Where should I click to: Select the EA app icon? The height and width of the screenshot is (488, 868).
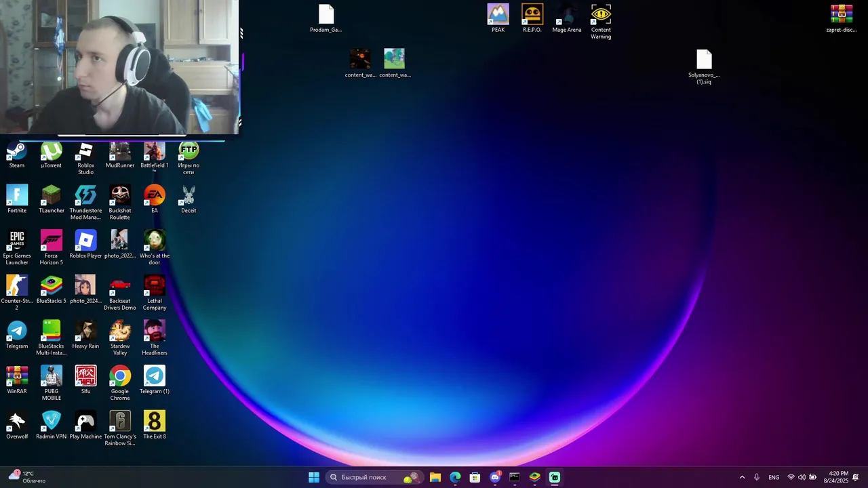[x=155, y=199]
